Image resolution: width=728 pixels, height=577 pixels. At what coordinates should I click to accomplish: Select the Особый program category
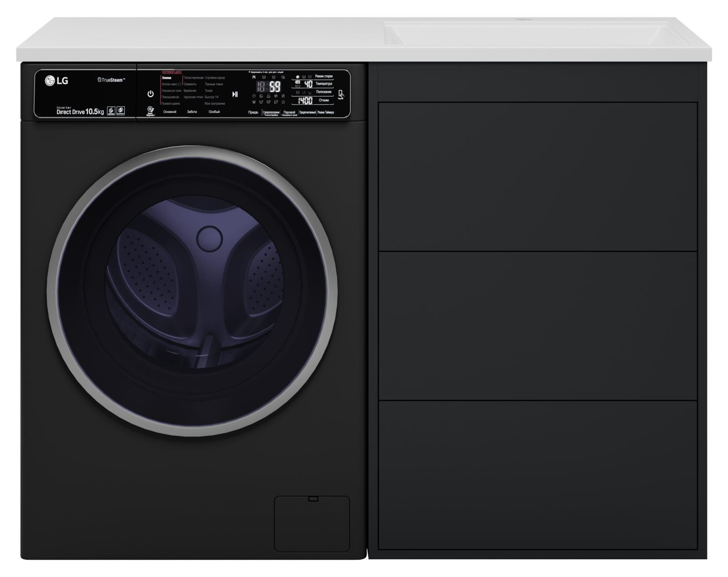click(x=214, y=112)
